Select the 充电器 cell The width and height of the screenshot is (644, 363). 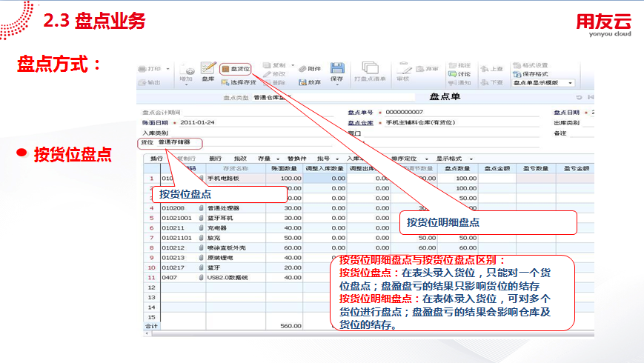pyautogui.click(x=236, y=228)
